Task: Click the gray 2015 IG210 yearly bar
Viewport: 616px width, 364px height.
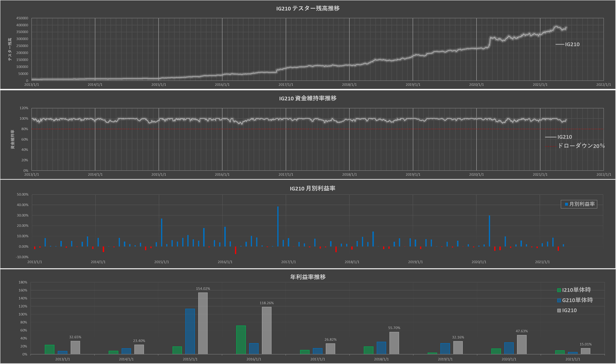Action: pyautogui.click(x=203, y=323)
